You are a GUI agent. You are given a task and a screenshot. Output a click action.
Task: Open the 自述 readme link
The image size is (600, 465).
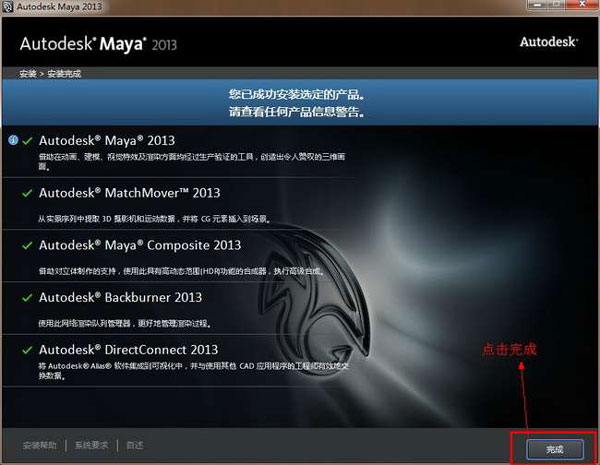[x=135, y=445]
